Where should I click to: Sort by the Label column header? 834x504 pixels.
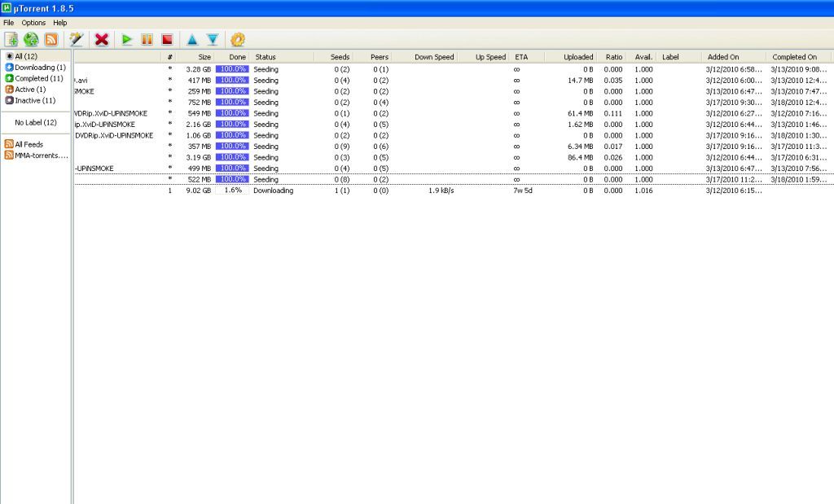679,57
